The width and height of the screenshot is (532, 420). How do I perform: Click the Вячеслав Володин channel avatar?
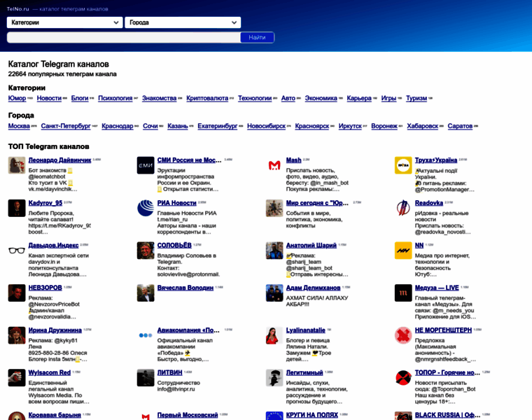[x=146, y=293]
